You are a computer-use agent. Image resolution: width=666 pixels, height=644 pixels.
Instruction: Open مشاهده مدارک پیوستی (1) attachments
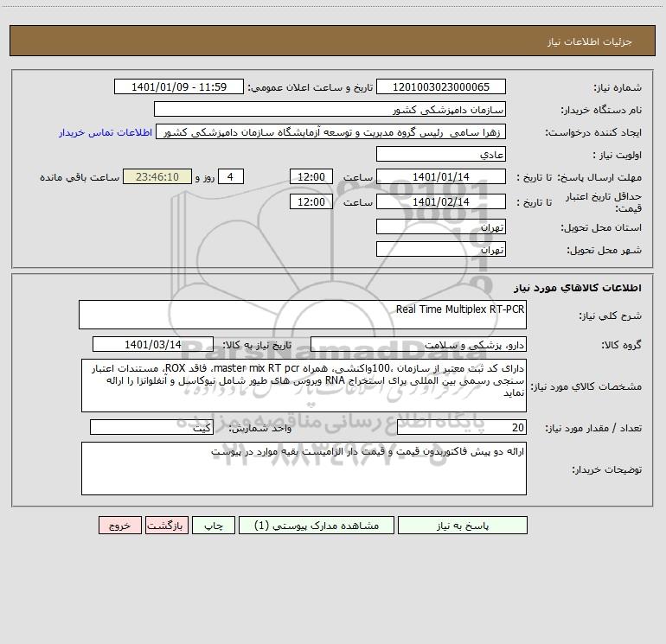[317, 526]
